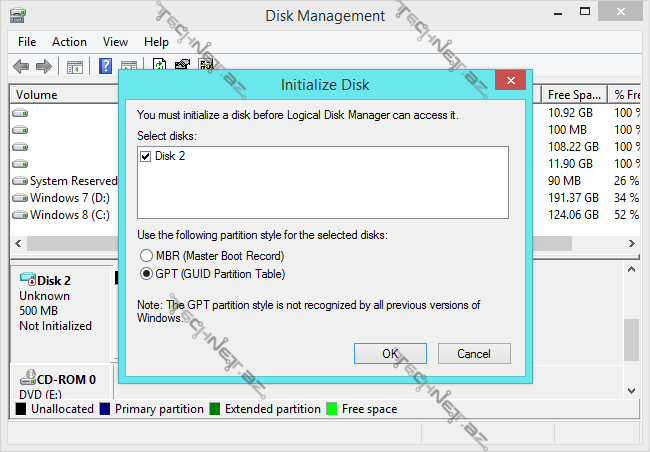Click the Show/Hide Console Tree icon
Screen dimensions: 650x452
pos(74,67)
